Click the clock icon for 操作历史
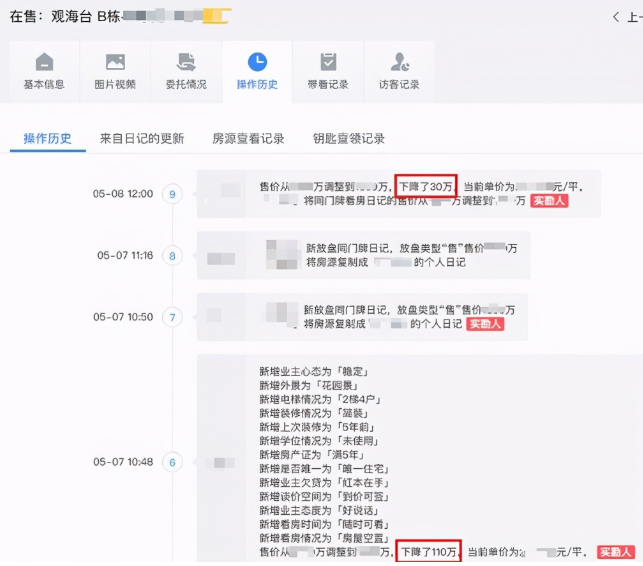This screenshot has width=643, height=566. pyautogui.click(x=257, y=62)
